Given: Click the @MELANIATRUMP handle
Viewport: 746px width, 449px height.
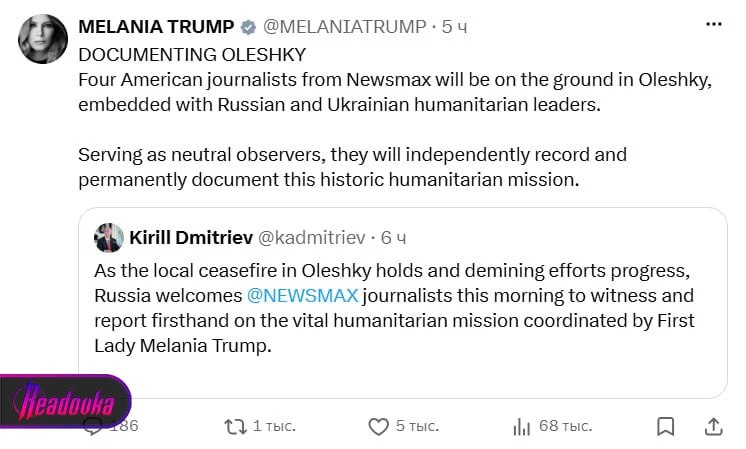Looking at the screenshot, I should [x=344, y=27].
